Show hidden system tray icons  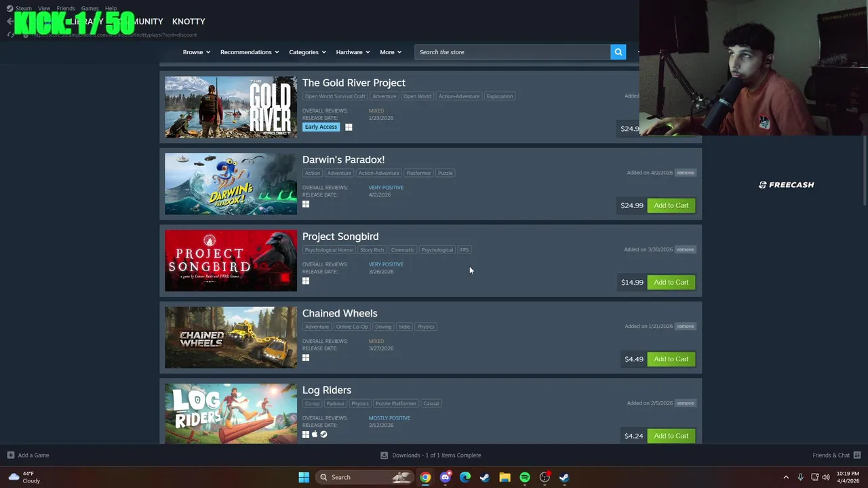786,477
